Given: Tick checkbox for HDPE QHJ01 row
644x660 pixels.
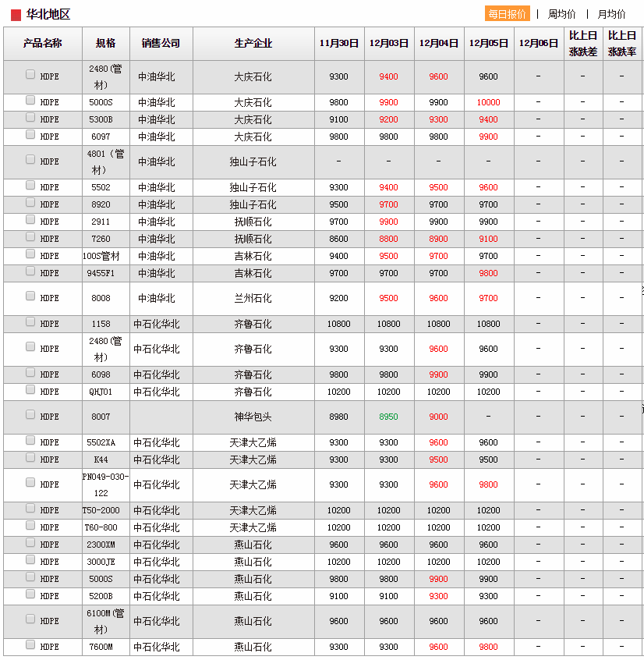Looking at the screenshot, I should (30, 390).
